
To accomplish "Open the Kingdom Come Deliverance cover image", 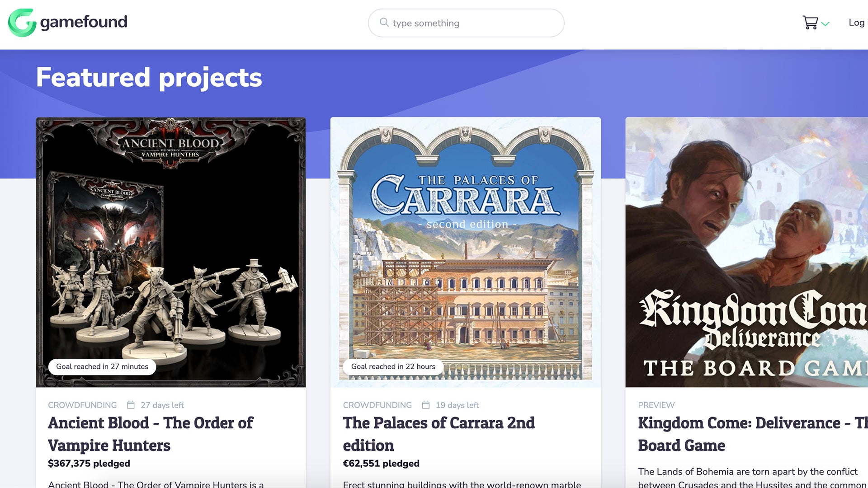I will point(746,252).
